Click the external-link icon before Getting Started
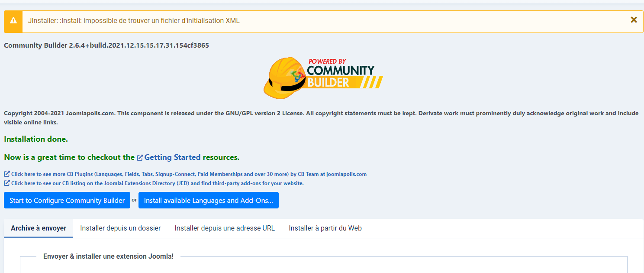This screenshot has width=644, height=273. tap(140, 158)
